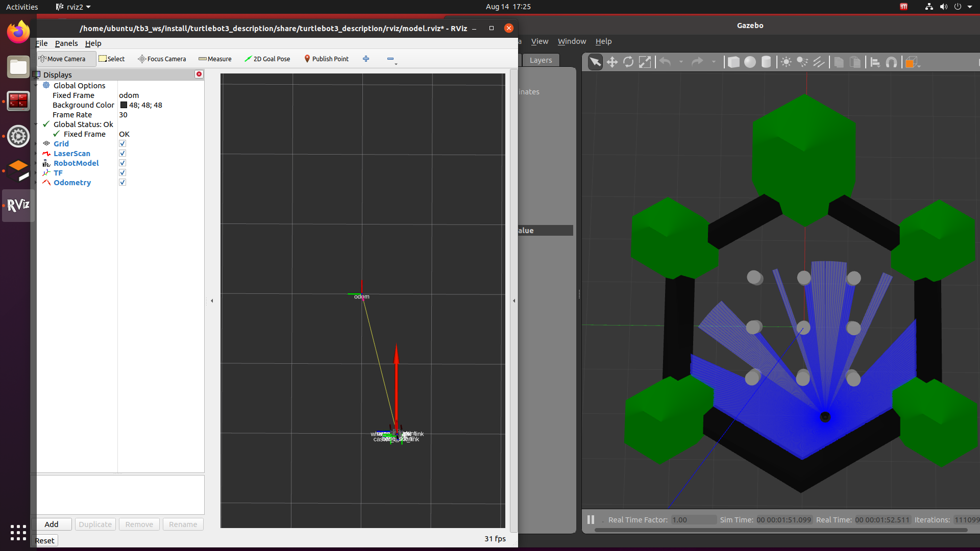
Task: Expand the TF display item
Action: click(36, 173)
